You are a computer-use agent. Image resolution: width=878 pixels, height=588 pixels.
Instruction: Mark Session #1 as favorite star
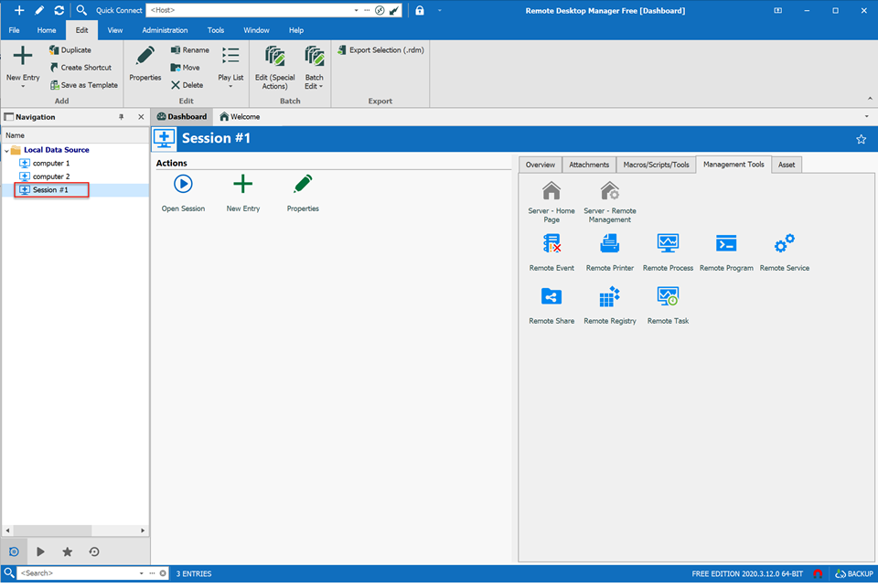(x=861, y=139)
